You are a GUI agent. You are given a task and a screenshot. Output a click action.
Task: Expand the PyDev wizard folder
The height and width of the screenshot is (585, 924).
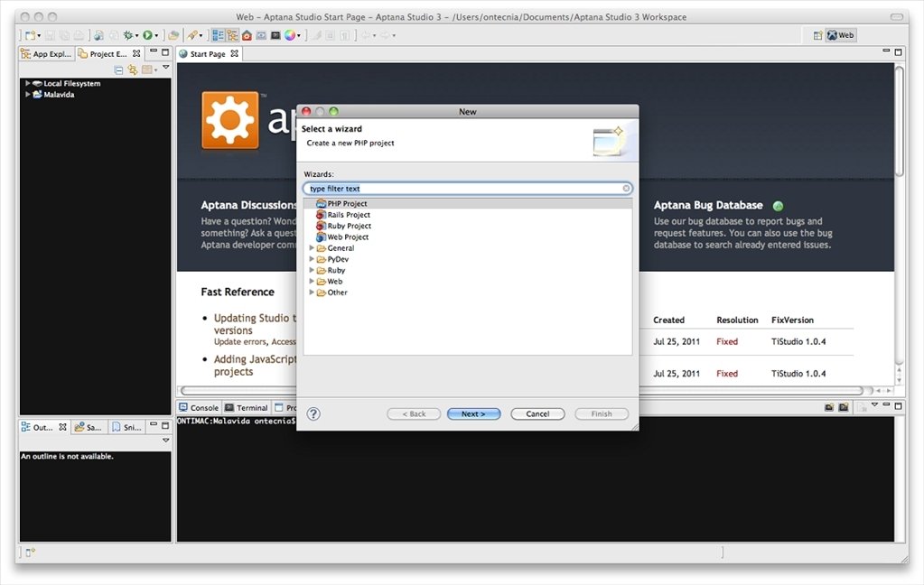click(x=312, y=259)
